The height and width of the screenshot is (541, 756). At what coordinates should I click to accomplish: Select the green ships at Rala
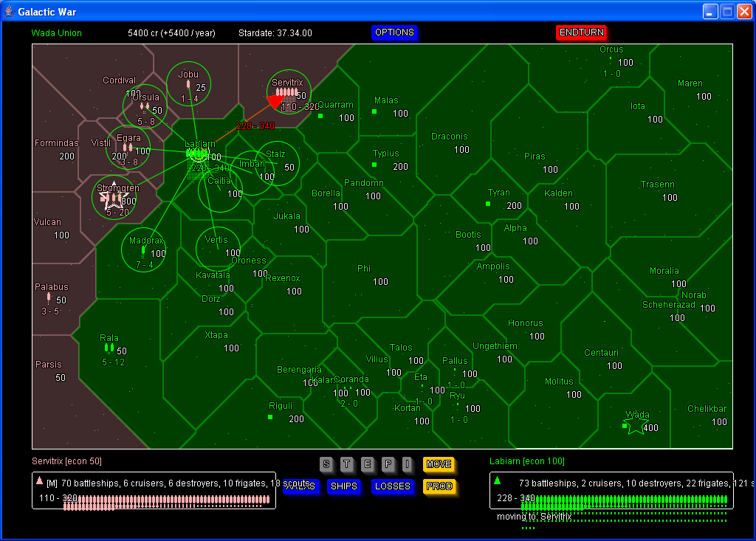pos(109,348)
